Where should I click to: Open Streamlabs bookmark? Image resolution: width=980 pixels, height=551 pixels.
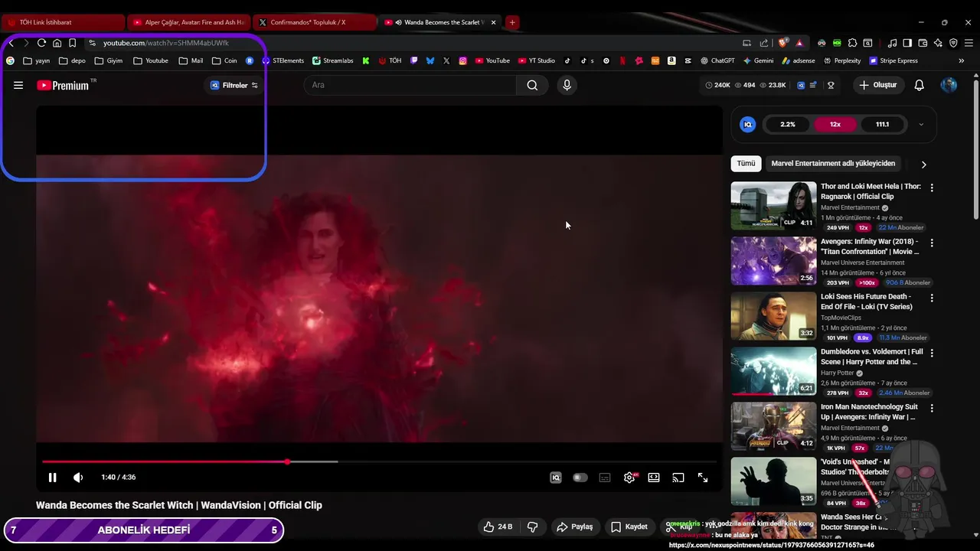click(332, 60)
